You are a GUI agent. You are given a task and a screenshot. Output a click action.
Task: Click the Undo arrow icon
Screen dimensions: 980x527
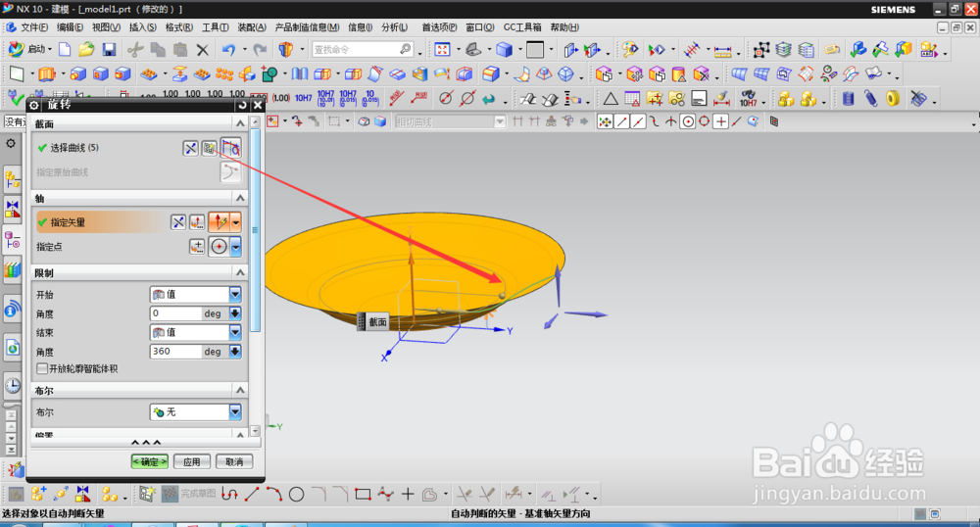point(228,49)
